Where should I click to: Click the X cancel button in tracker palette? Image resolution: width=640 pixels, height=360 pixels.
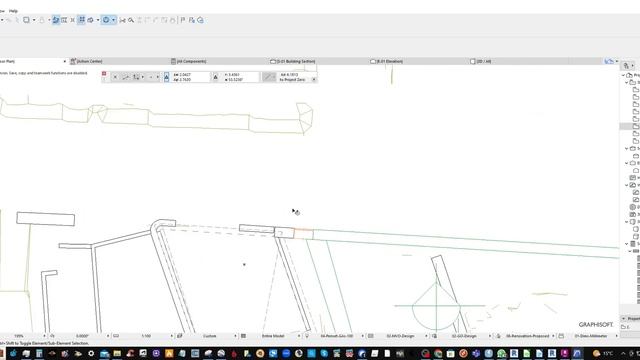tap(115, 77)
